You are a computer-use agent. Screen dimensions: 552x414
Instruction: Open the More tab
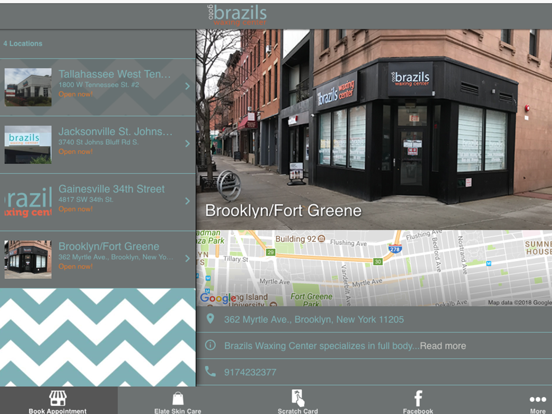point(538,401)
